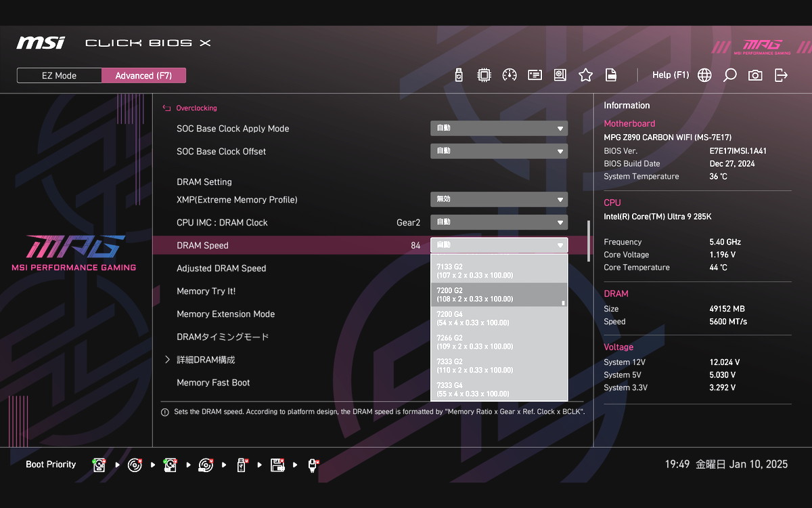Open the CPU IMC : DRAM Clock dropdown

click(499, 222)
